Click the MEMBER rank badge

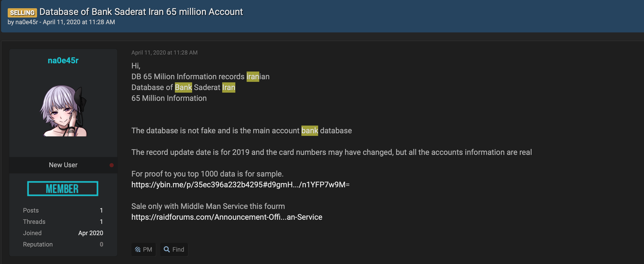pyautogui.click(x=63, y=189)
